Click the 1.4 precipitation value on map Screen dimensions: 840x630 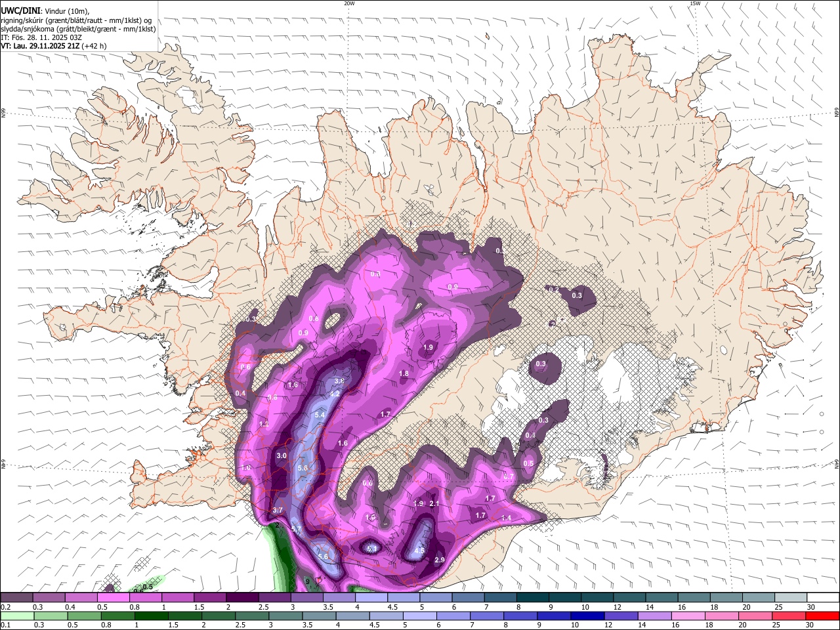click(x=506, y=518)
